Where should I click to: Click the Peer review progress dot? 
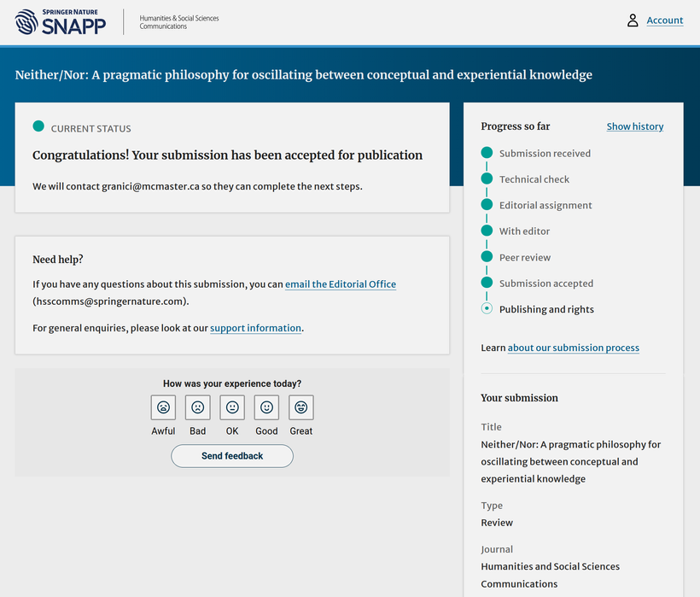(487, 257)
